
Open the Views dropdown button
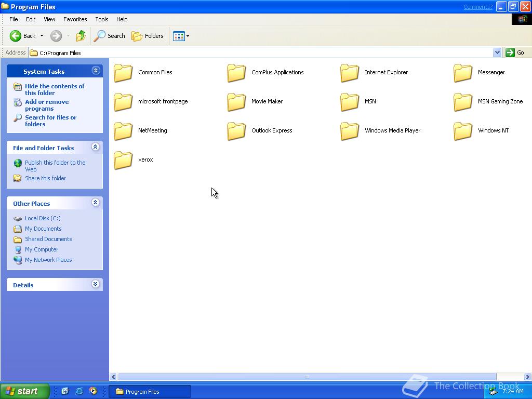pyautogui.click(x=181, y=36)
